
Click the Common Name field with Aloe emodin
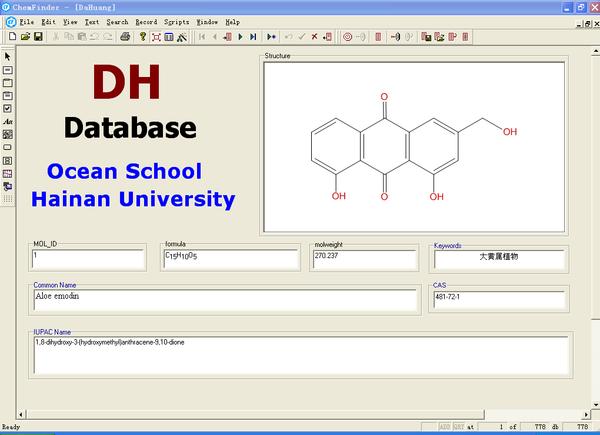pos(225,300)
